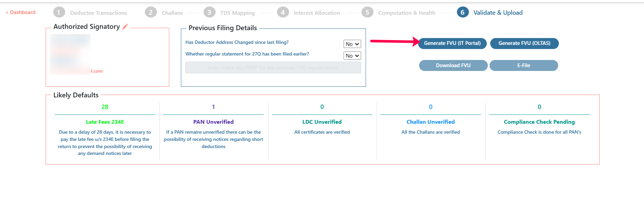Click the Authorized Signatory title text
This screenshot has width=644, height=218.
tap(87, 26)
